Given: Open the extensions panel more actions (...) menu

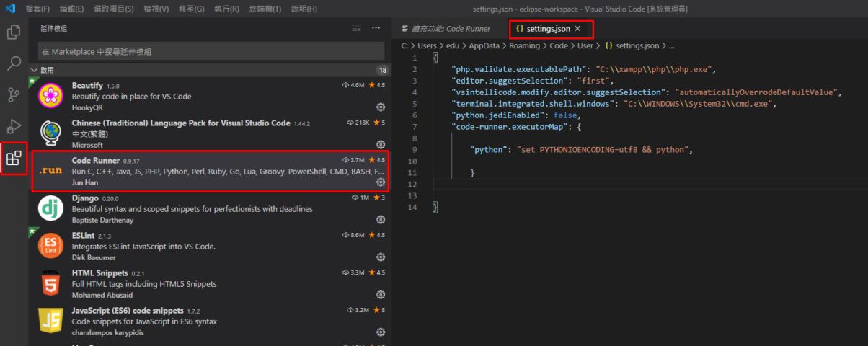Looking at the screenshot, I should point(376,28).
